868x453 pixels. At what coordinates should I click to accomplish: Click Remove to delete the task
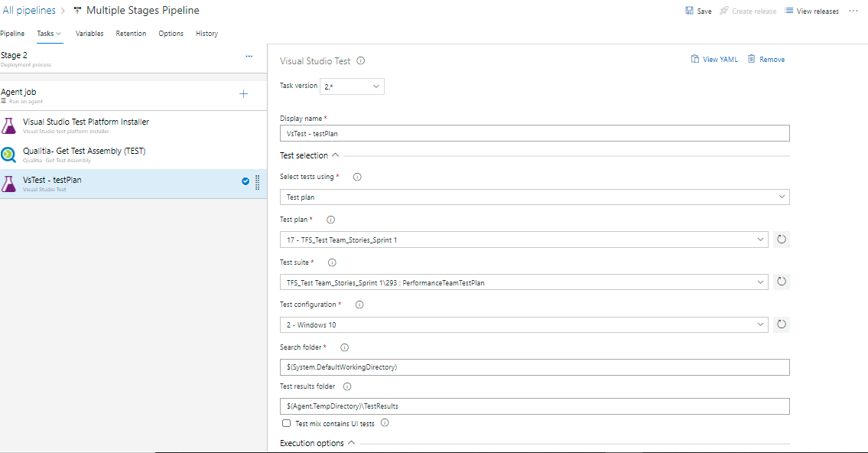coord(766,60)
